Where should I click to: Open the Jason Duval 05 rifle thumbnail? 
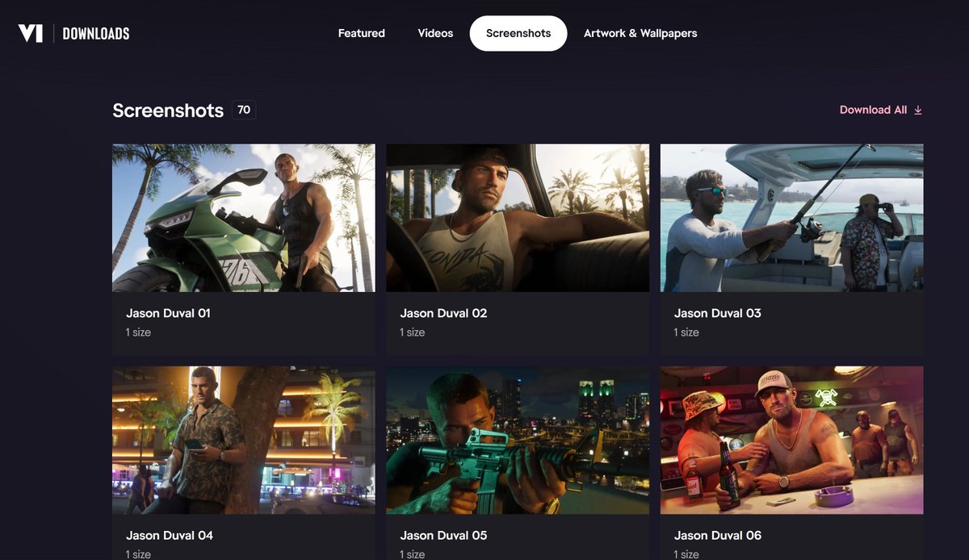[x=518, y=441]
